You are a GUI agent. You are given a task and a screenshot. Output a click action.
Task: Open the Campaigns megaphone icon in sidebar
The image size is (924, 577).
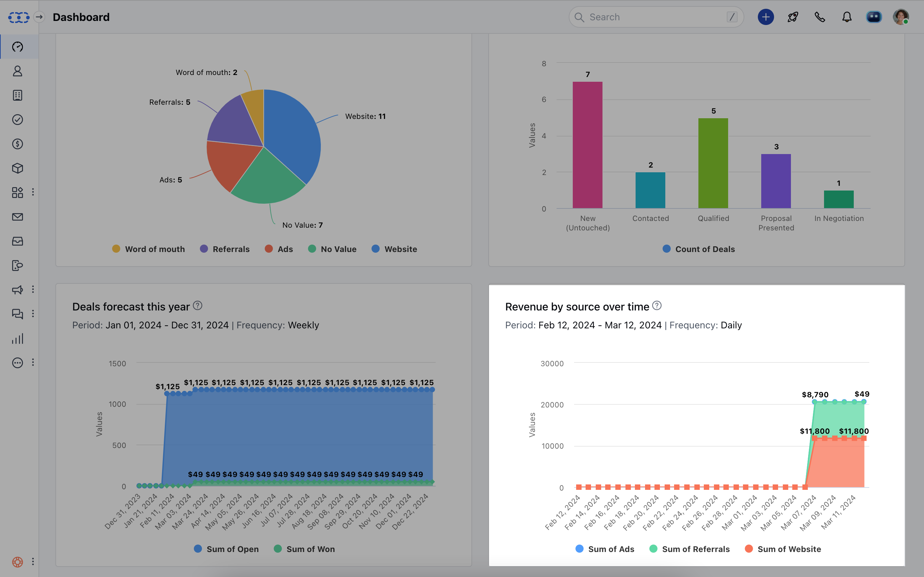click(18, 290)
